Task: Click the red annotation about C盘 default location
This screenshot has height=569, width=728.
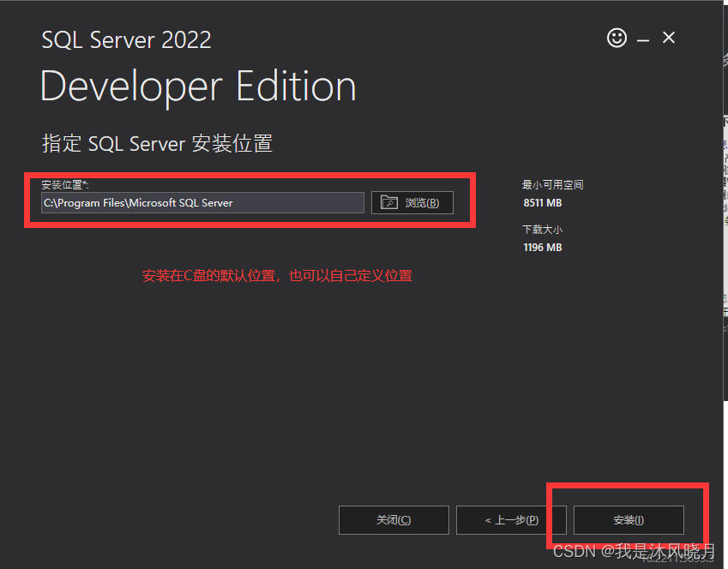Action: (277, 276)
